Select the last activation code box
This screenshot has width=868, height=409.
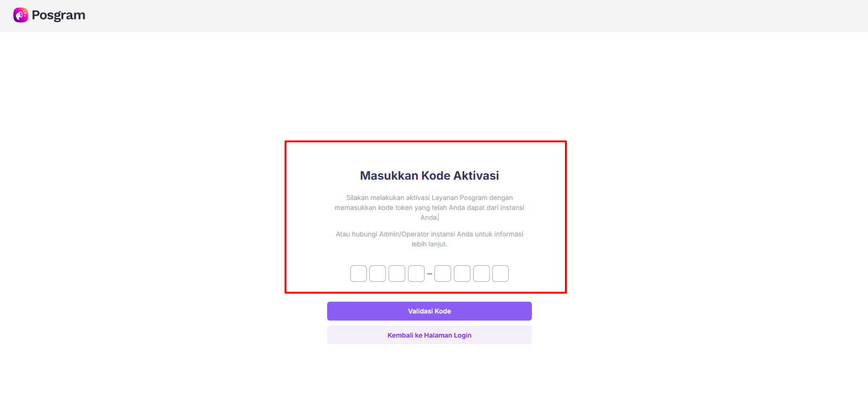coord(500,273)
